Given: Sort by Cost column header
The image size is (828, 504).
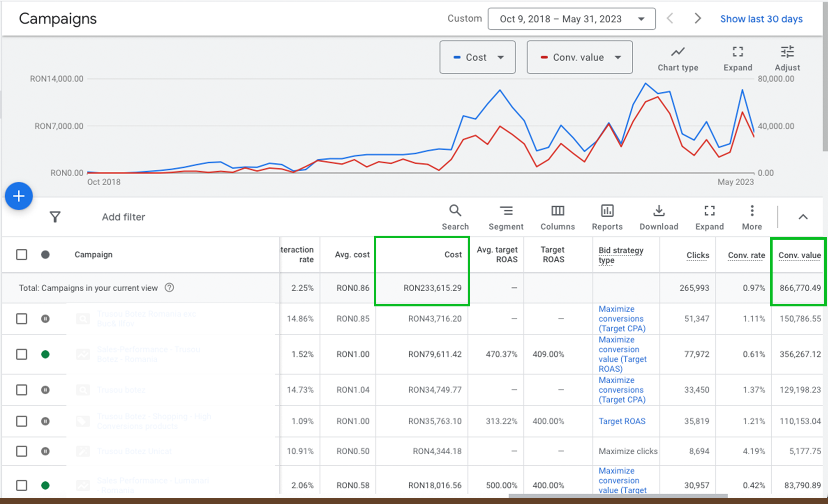Looking at the screenshot, I should point(453,254).
